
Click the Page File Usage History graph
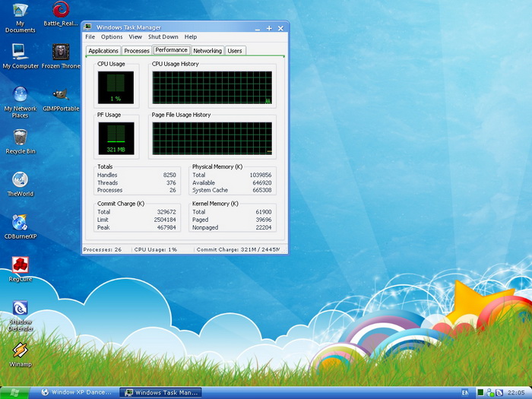click(x=212, y=138)
